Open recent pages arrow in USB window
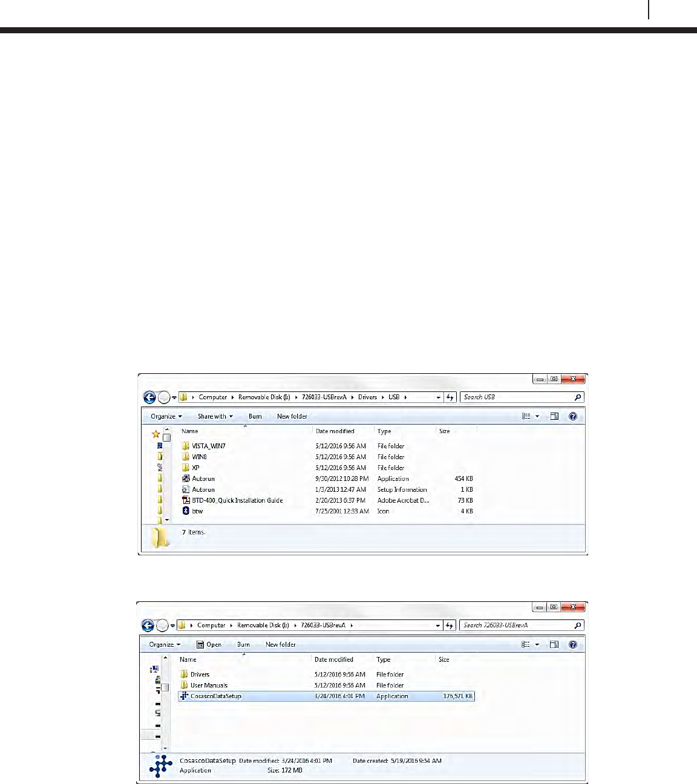 coord(174,397)
